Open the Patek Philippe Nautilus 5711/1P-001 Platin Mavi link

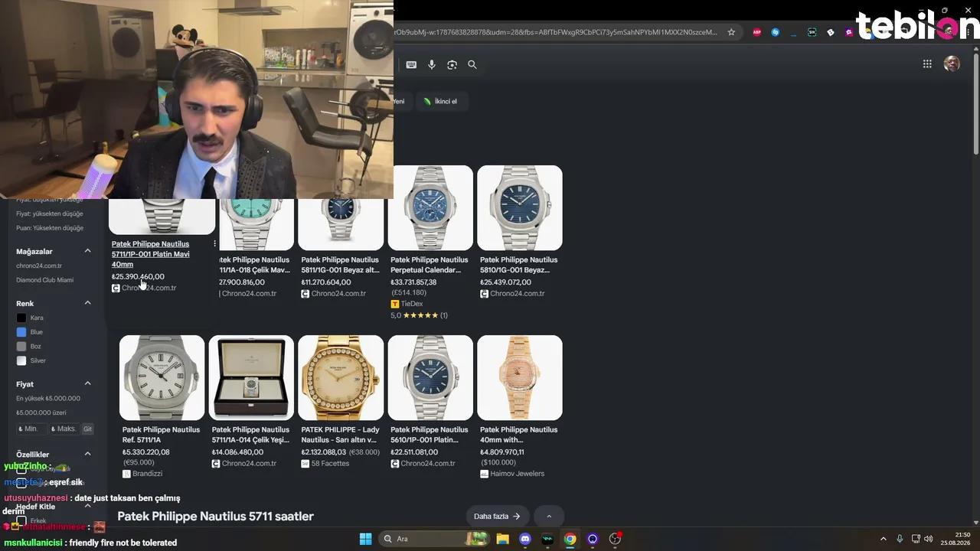[x=151, y=254]
